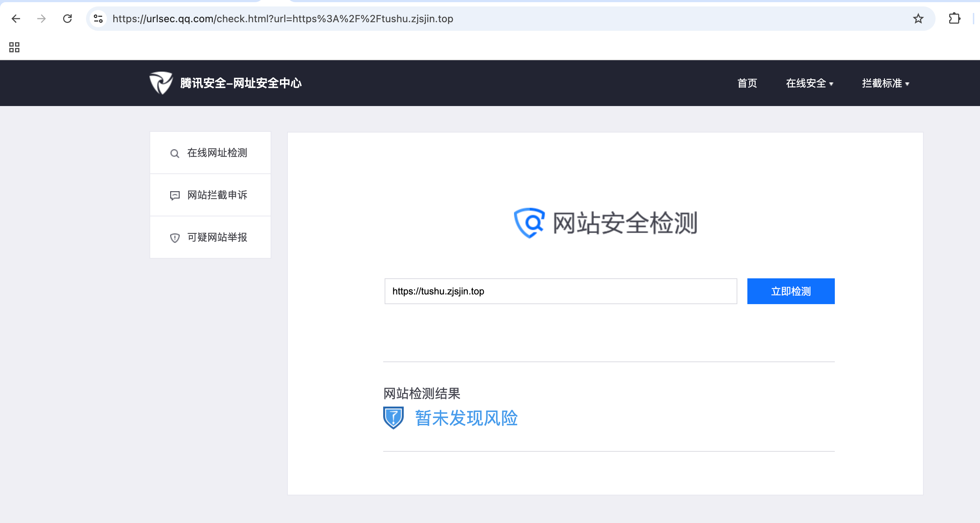Focus the URL detection input field
Viewport: 980px width, 523px height.
tap(560, 291)
